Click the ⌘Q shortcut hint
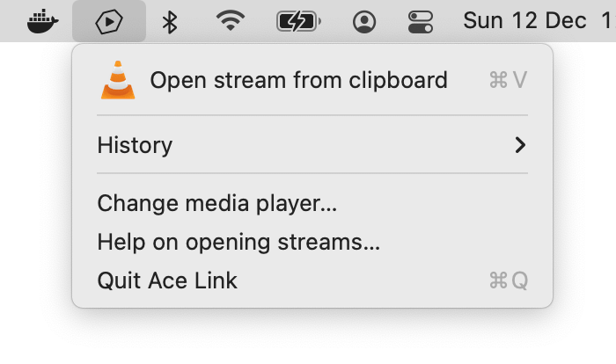 pyautogui.click(x=508, y=281)
